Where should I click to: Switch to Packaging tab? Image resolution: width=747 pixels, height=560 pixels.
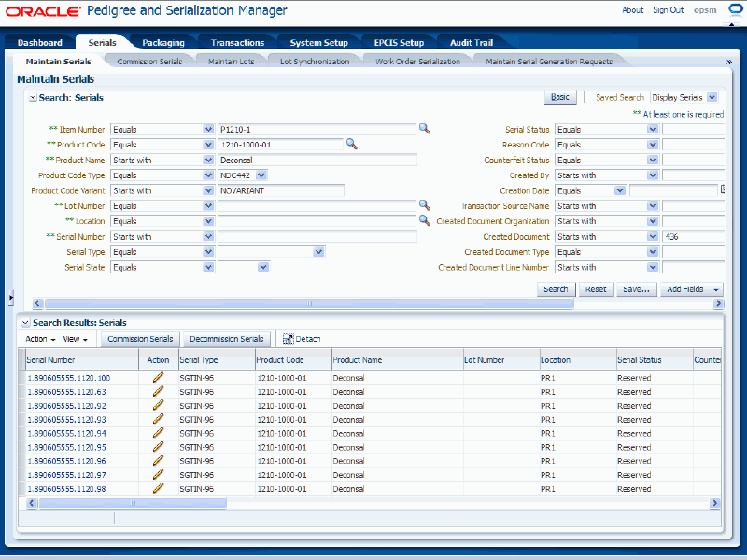(x=163, y=42)
